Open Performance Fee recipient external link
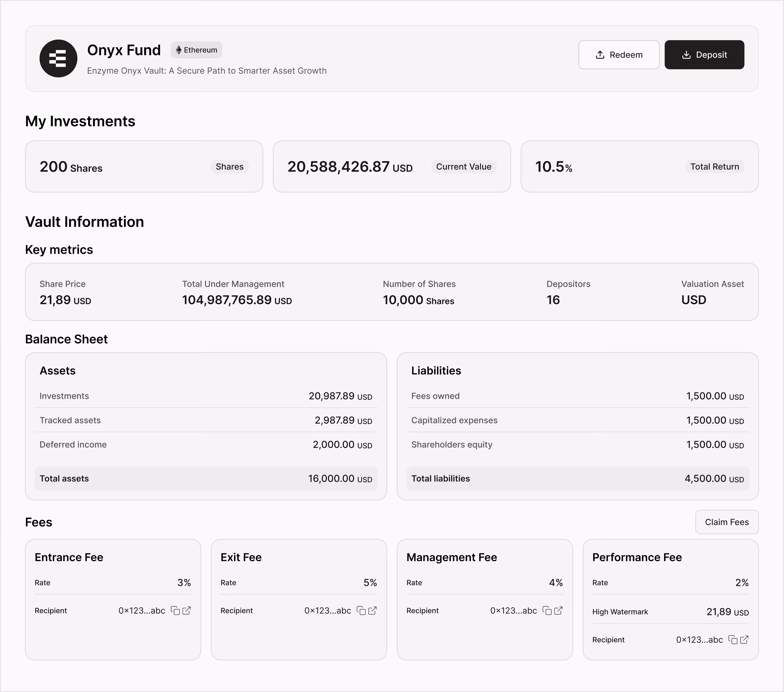The image size is (784, 692). tap(744, 640)
